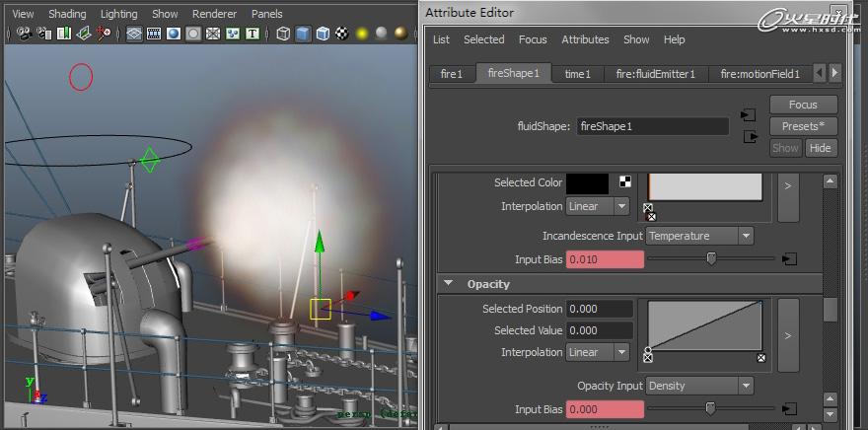Screen dimensions: 868x430
Task: Open the viewport Shading menu
Action: [67, 14]
